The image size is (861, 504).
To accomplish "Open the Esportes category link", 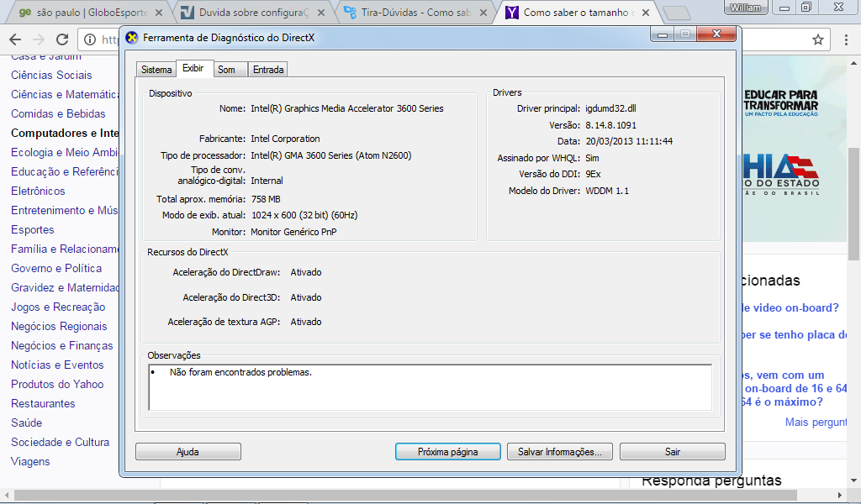I will [x=33, y=229].
